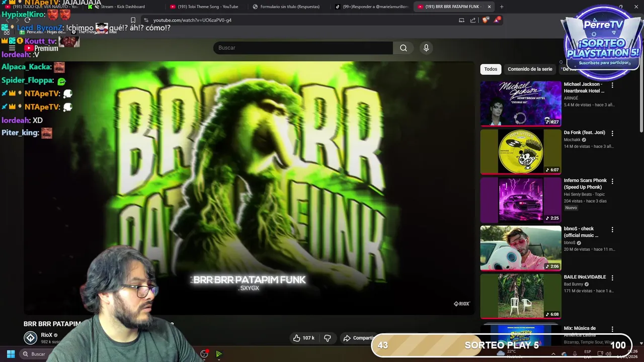This screenshot has width=644, height=362.
Task: Click the ESP language indicator in system tray
Action: [588, 351]
